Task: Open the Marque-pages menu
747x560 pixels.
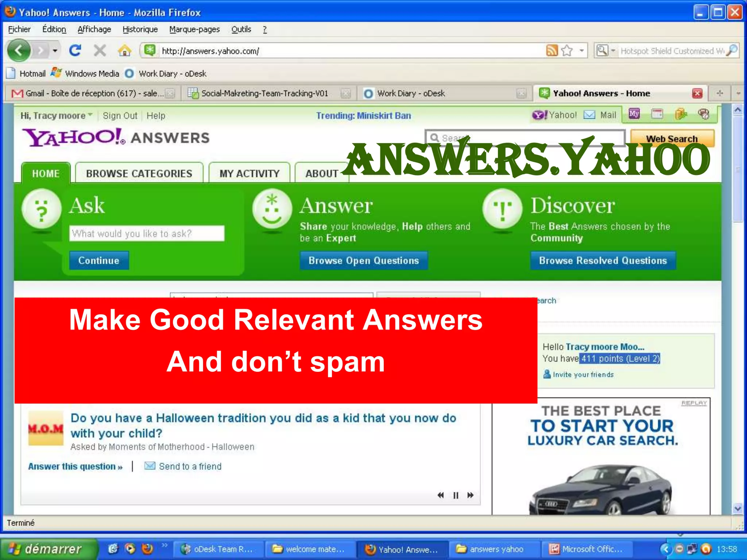Action: point(194,29)
